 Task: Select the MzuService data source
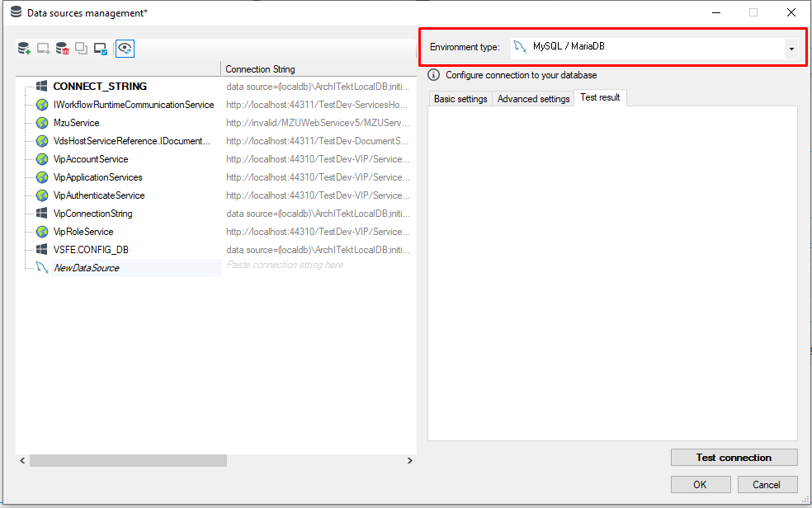pos(76,123)
